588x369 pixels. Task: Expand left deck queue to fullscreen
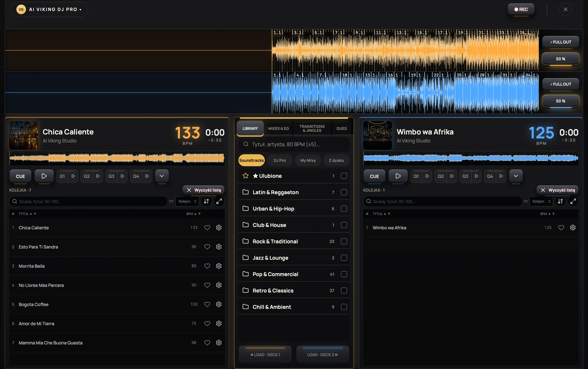click(x=219, y=201)
